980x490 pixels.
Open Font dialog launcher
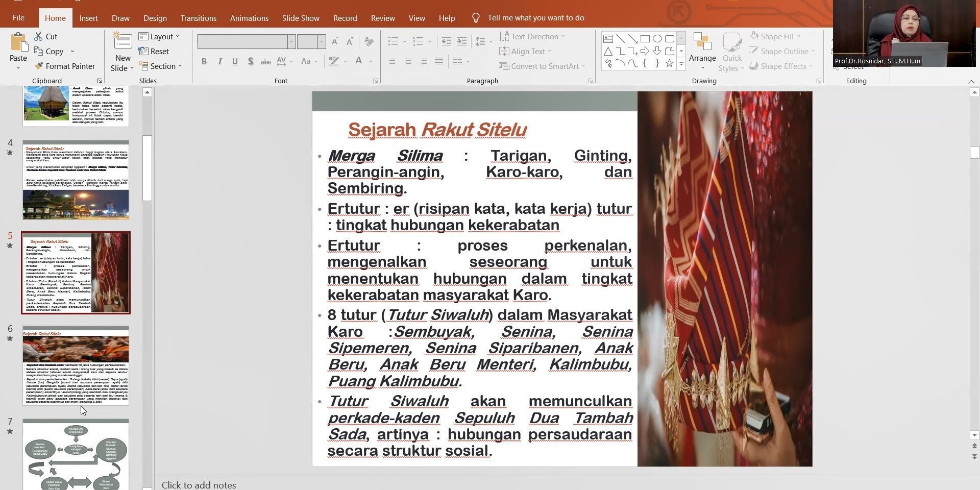click(376, 81)
